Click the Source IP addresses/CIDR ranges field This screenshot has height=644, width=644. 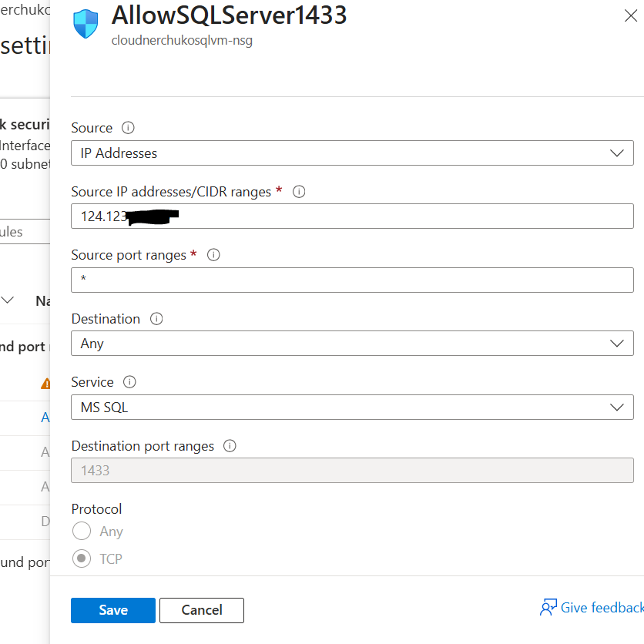click(x=352, y=216)
